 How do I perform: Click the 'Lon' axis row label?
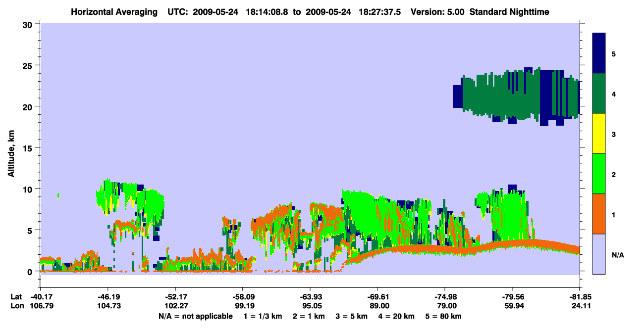(x=16, y=306)
